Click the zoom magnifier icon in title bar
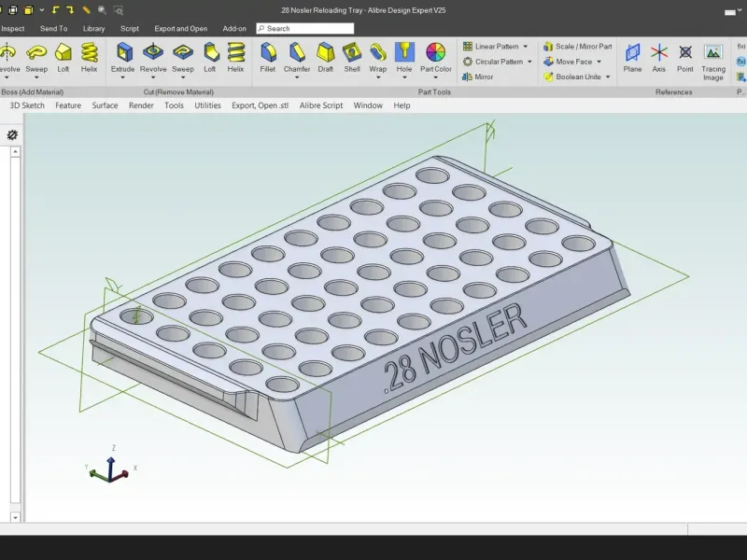Screen dimensions: 747x560 [x=102, y=10]
